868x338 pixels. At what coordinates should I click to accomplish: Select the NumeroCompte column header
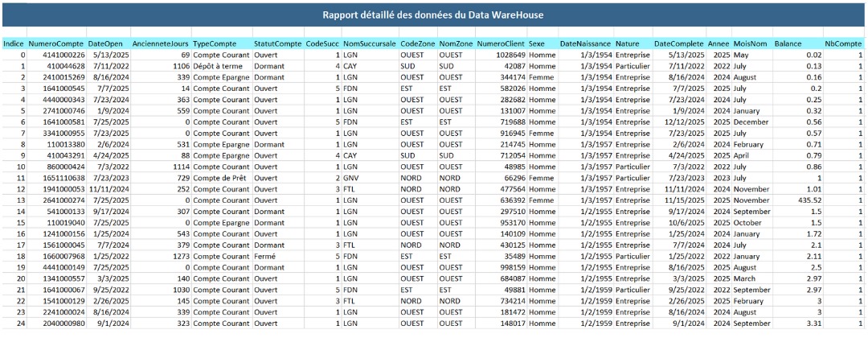pos(55,43)
